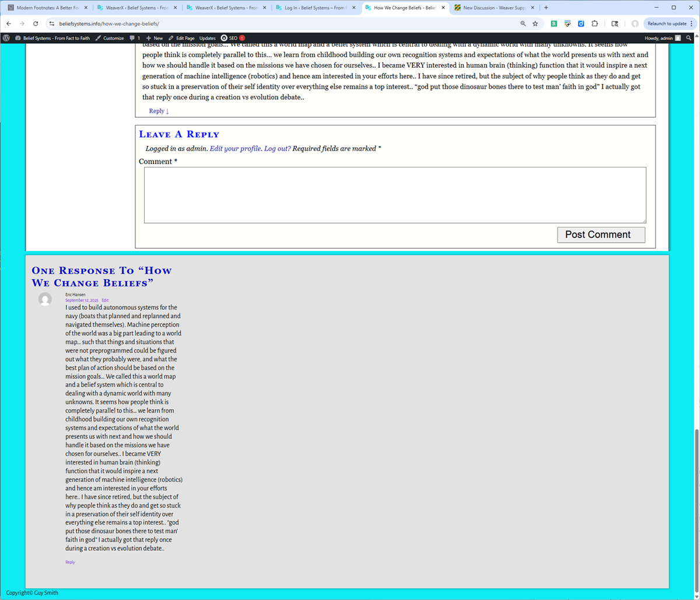Image resolution: width=700 pixels, height=600 pixels.
Task: Open the Chrome profile avatar icon
Action: (x=635, y=24)
